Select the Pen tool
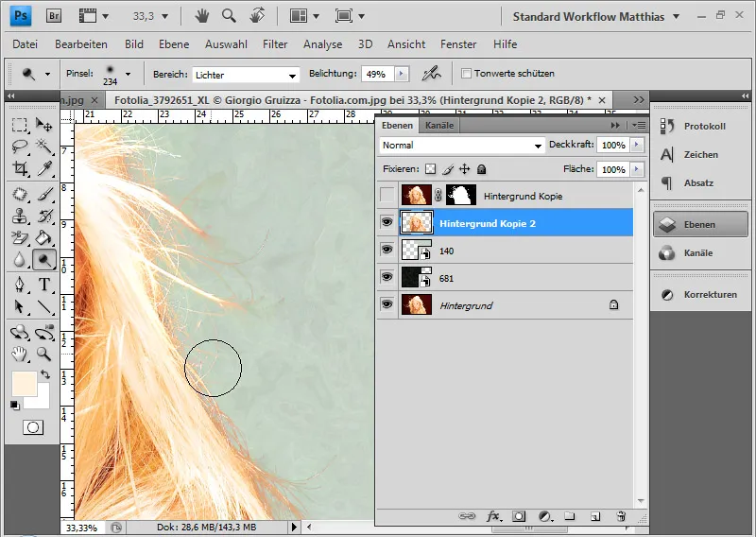 (19, 285)
